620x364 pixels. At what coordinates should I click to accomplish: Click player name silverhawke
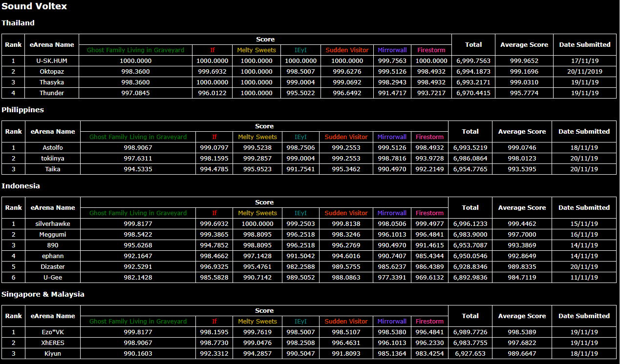point(52,224)
